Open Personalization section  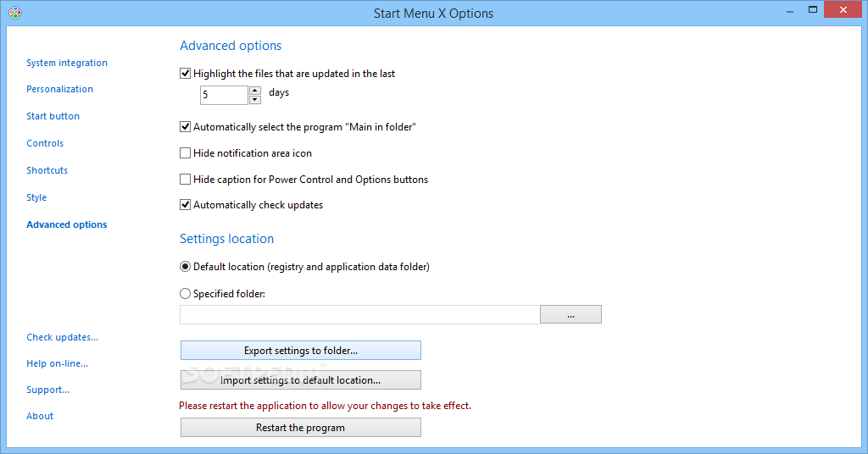60,89
